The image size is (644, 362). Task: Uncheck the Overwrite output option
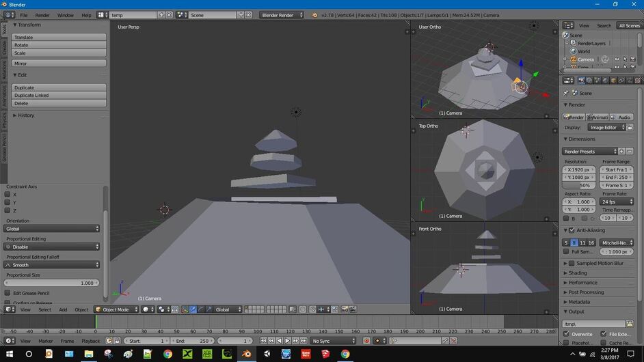pos(566,334)
